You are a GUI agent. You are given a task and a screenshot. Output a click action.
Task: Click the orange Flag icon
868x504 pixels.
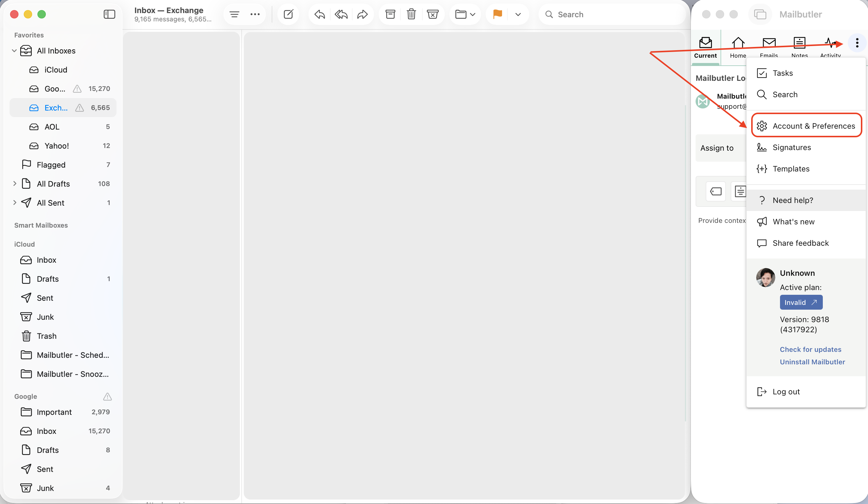497,15
